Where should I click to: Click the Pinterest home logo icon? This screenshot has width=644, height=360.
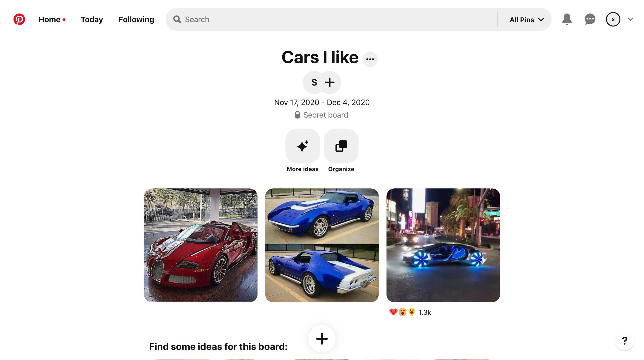pyautogui.click(x=19, y=19)
